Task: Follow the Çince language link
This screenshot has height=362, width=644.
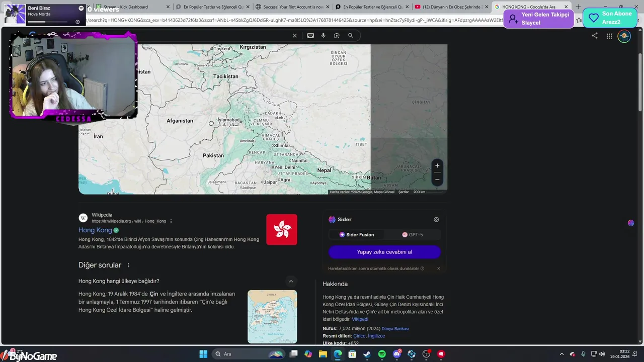Action: (359, 336)
